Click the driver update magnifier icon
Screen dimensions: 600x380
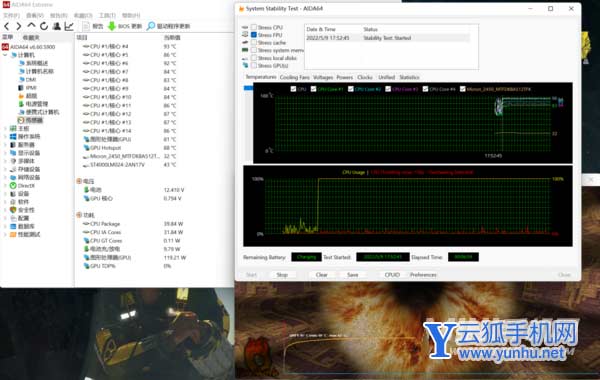151,26
